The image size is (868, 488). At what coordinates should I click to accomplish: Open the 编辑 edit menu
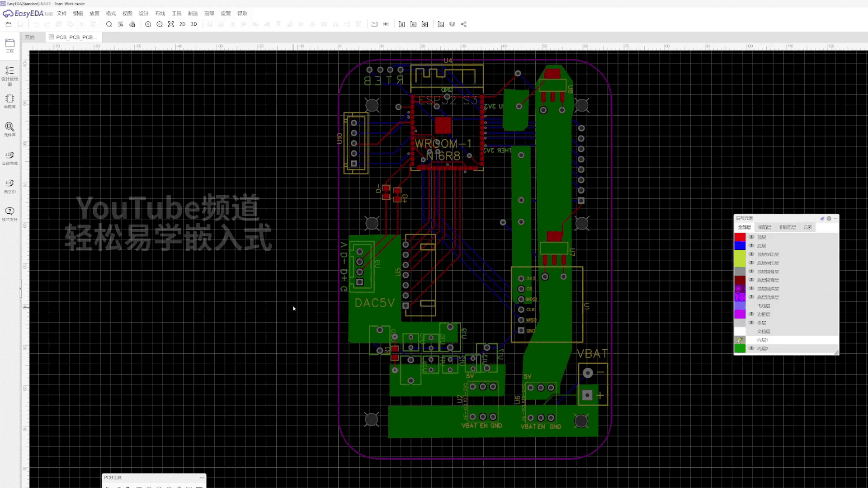pos(78,14)
